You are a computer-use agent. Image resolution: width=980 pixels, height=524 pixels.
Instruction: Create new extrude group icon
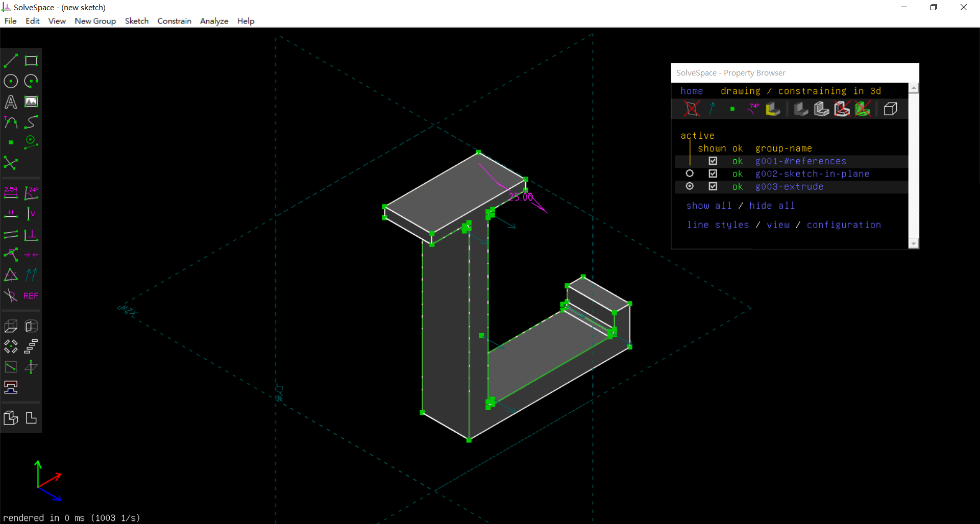click(x=11, y=326)
